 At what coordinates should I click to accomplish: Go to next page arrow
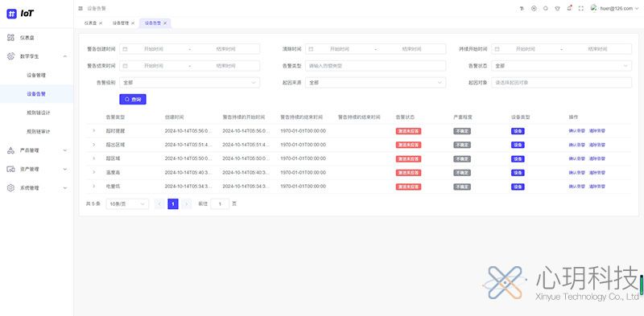click(x=187, y=204)
